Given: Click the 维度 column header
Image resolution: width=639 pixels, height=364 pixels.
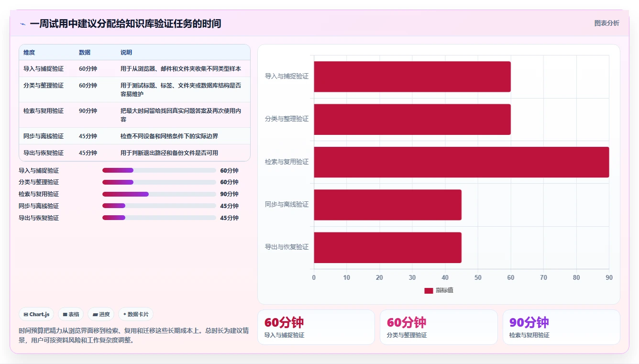Looking at the screenshot, I should coord(29,53).
